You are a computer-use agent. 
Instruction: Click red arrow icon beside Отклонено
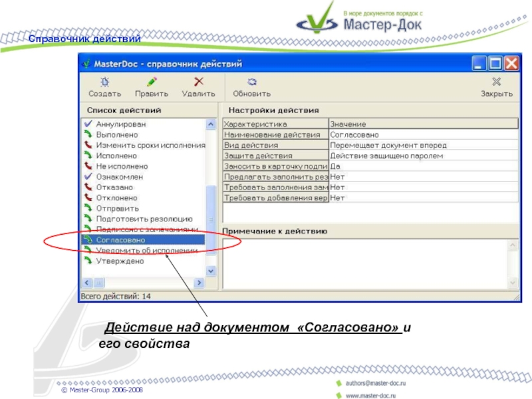coord(88,197)
